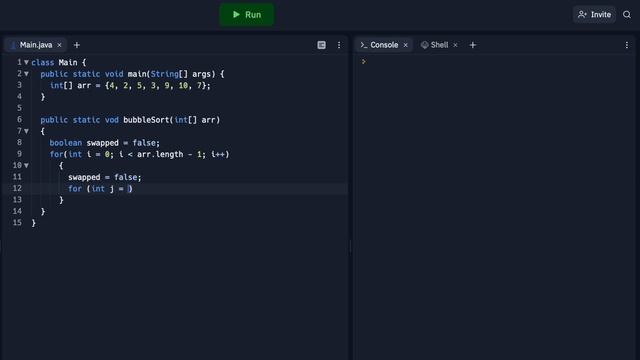This screenshot has height=360, width=640.
Task: Open search with magnifier icon
Action: pos(627,15)
